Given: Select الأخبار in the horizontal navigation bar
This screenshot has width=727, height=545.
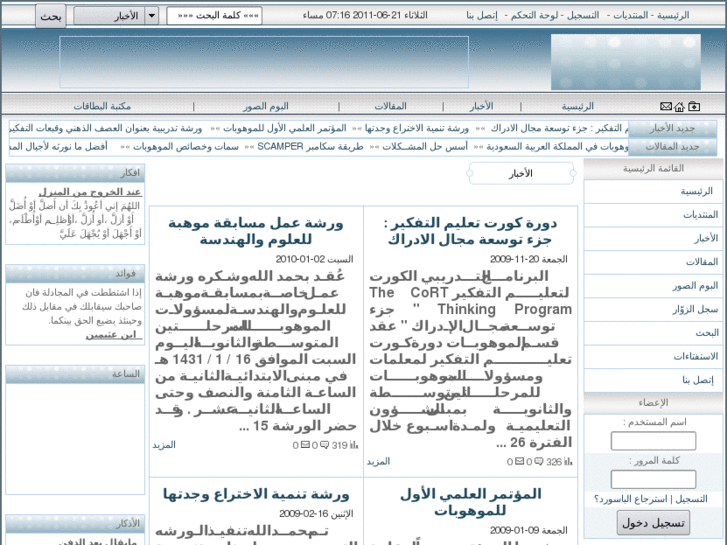Looking at the screenshot, I should pyautogui.click(x=481, y=106).
